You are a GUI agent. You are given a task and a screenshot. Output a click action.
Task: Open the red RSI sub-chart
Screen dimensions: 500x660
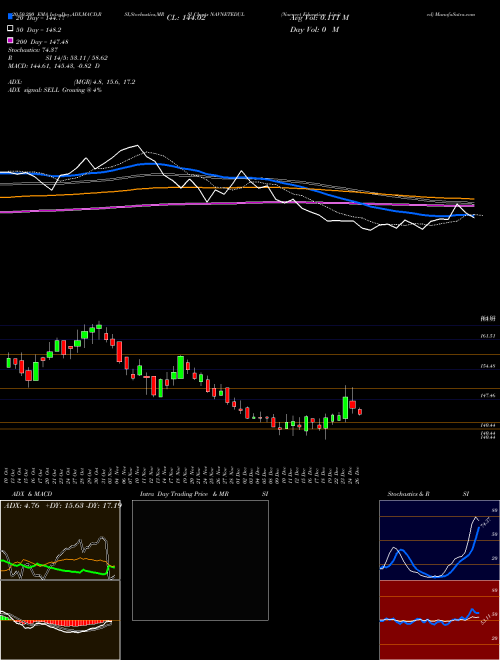[439, 620]
